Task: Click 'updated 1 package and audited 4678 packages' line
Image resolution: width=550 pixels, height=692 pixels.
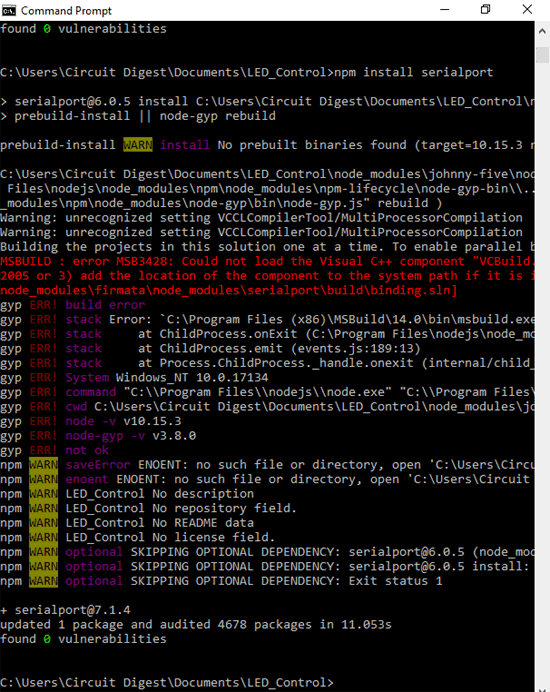Action: 196,625
